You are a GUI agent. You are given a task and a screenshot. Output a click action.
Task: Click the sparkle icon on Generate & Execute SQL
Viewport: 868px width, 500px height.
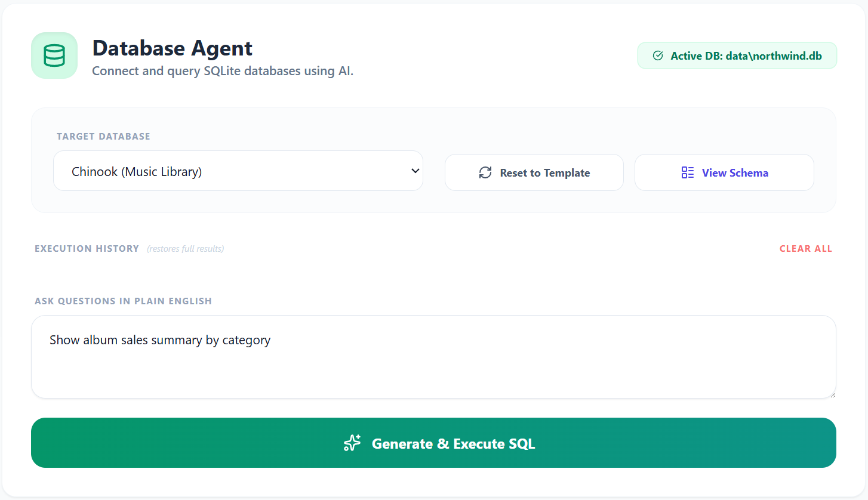click(352, 443)
